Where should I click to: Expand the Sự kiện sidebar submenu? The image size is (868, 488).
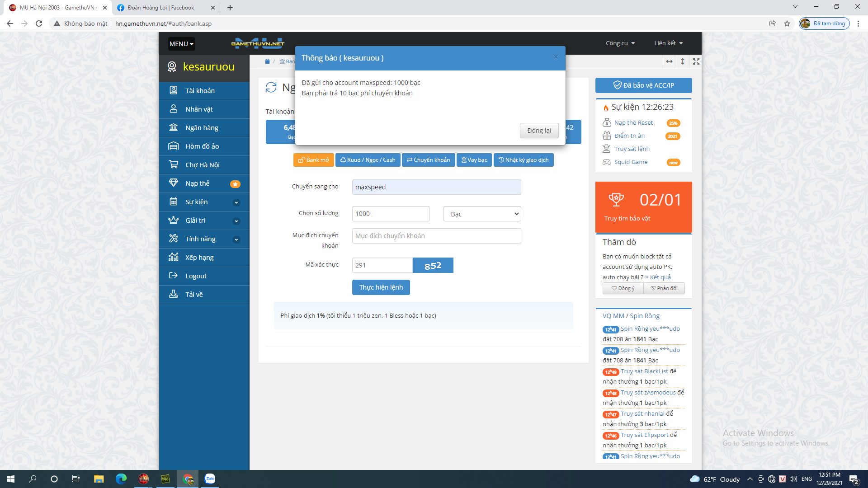pyautogui.click(x=236, y=202)
